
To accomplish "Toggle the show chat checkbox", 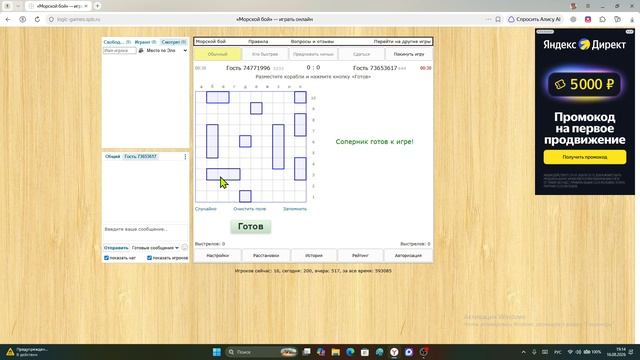I will (x=107, y=258).
